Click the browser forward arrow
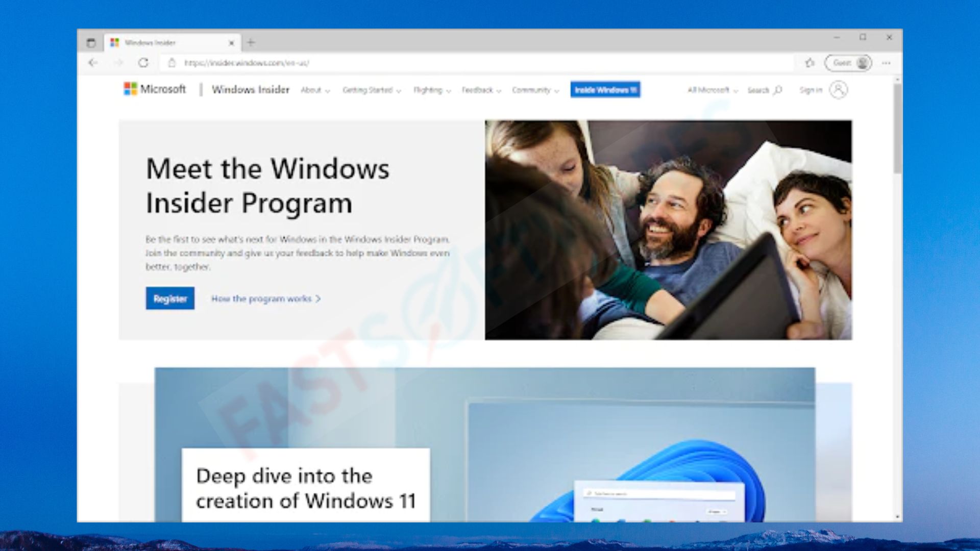 point(118,63)
